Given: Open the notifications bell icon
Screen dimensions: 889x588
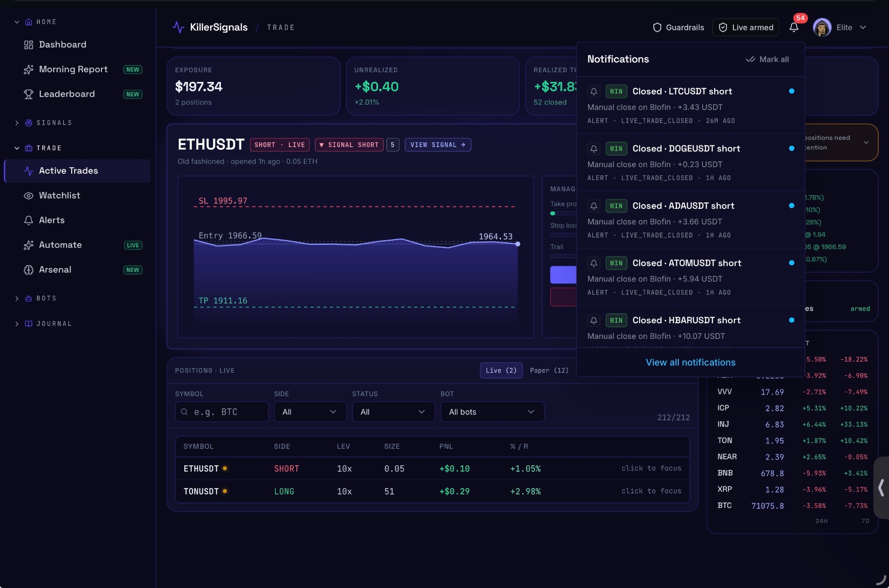Looking at the screenshot, I should 794,27.
